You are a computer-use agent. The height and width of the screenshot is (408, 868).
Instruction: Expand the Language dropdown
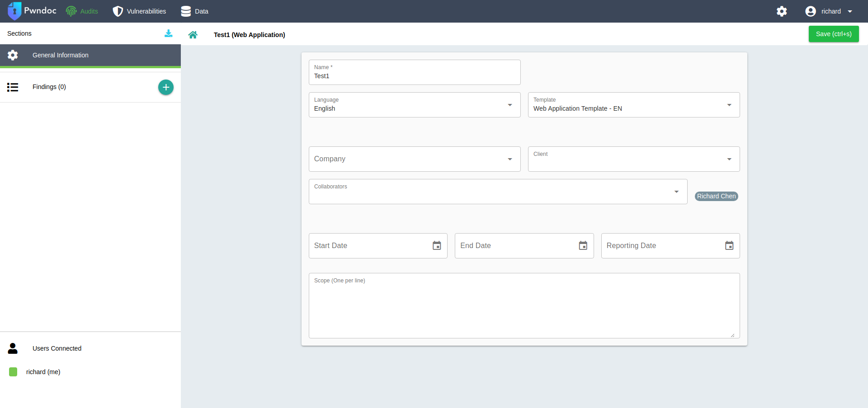(x=509, y=105)
